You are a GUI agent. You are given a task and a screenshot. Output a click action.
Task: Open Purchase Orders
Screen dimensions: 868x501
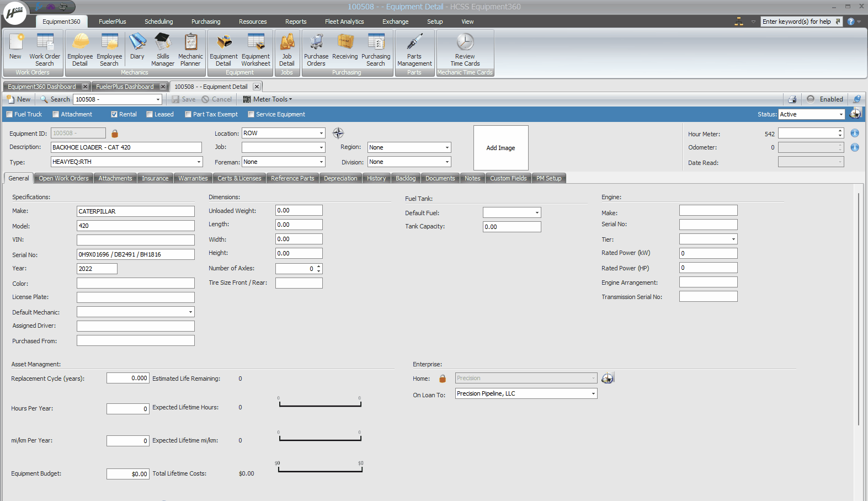(316, 49)
